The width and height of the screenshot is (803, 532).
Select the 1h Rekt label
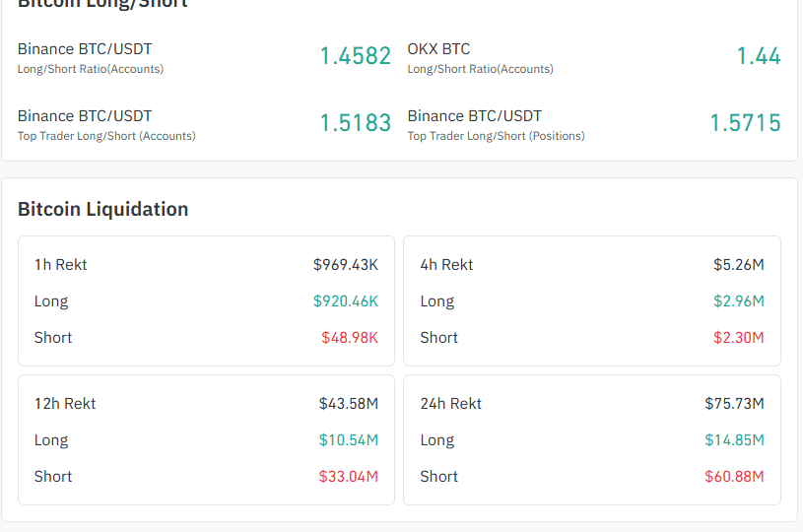pos(60,265)
